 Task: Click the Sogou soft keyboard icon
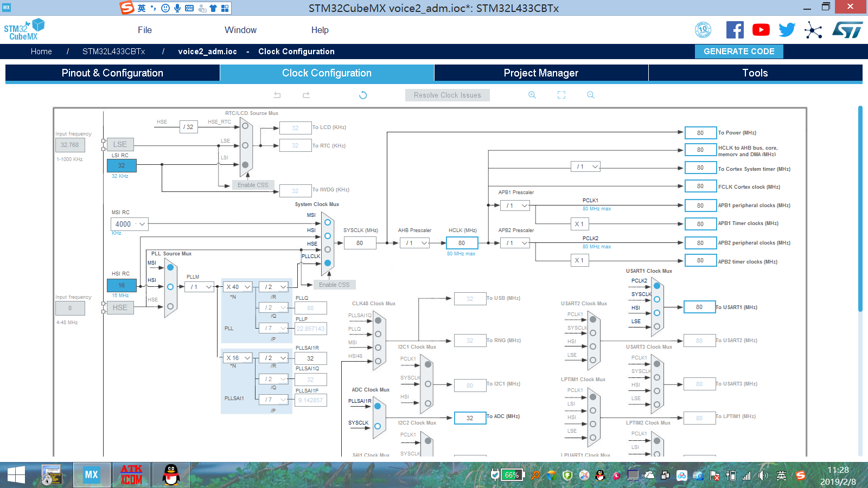[x=189, y=8]
